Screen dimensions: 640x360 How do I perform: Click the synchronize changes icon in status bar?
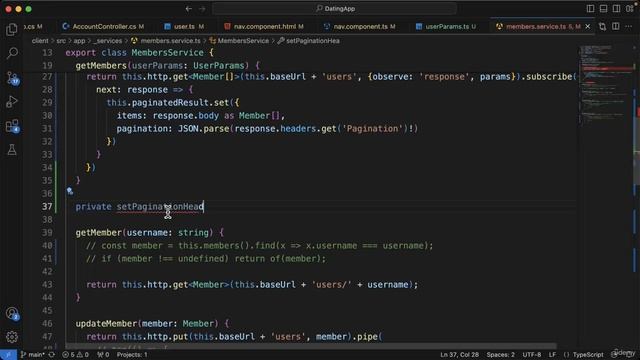pyautogui.click(x=52, y=355)
